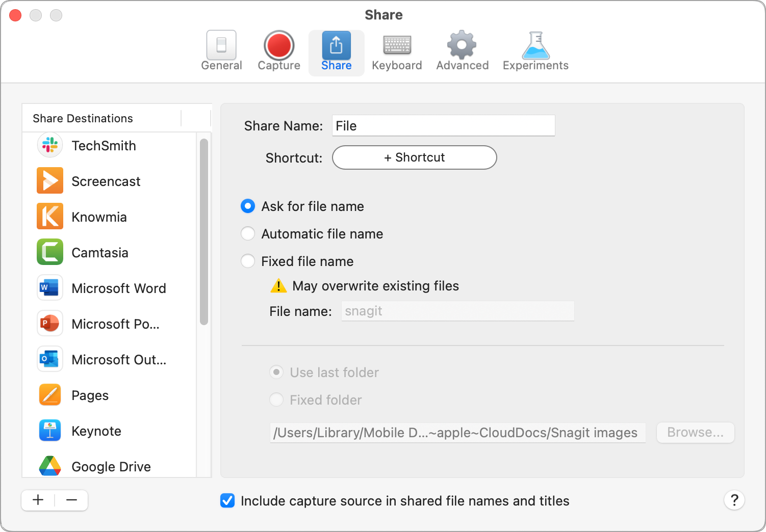Click the Knowmia K icon
The image size is (766, 532).
(50, 217)
